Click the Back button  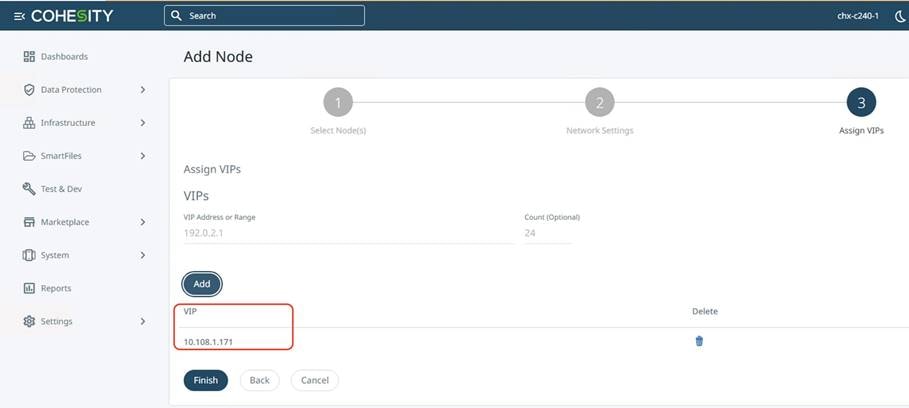(260, 380)
